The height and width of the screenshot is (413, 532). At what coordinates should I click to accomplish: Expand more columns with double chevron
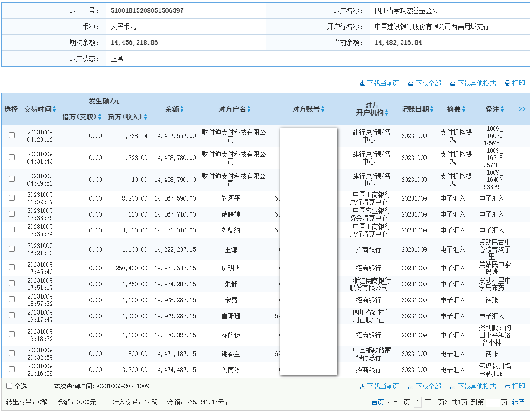522,109
